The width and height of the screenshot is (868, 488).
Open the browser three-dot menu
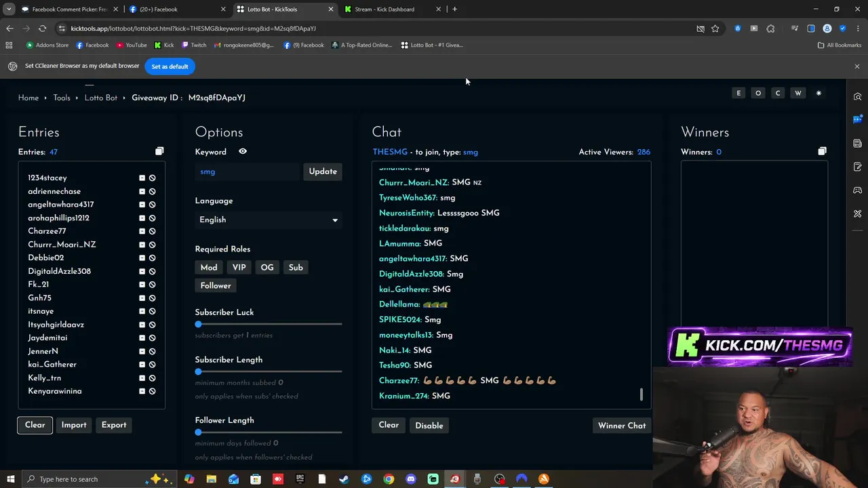[x=858, y=28]
